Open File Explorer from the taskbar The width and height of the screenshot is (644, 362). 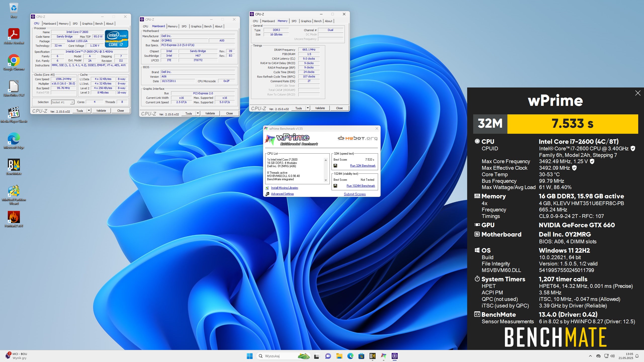[x=339, y=356]
